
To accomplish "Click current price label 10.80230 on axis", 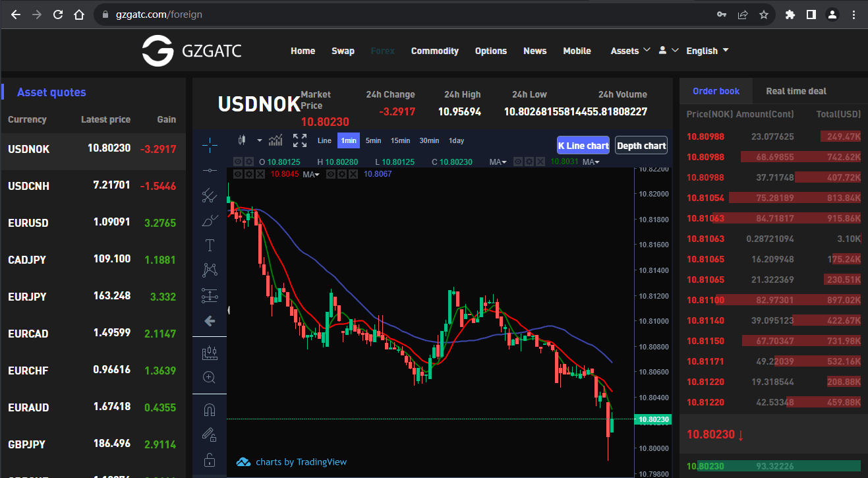I will (x=653, y=419).
